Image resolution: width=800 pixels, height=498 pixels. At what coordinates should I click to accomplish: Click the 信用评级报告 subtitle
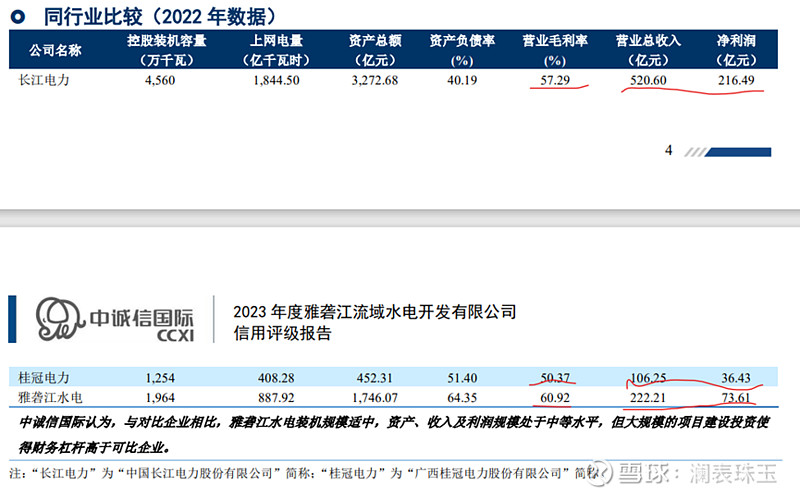coord(282,333)
